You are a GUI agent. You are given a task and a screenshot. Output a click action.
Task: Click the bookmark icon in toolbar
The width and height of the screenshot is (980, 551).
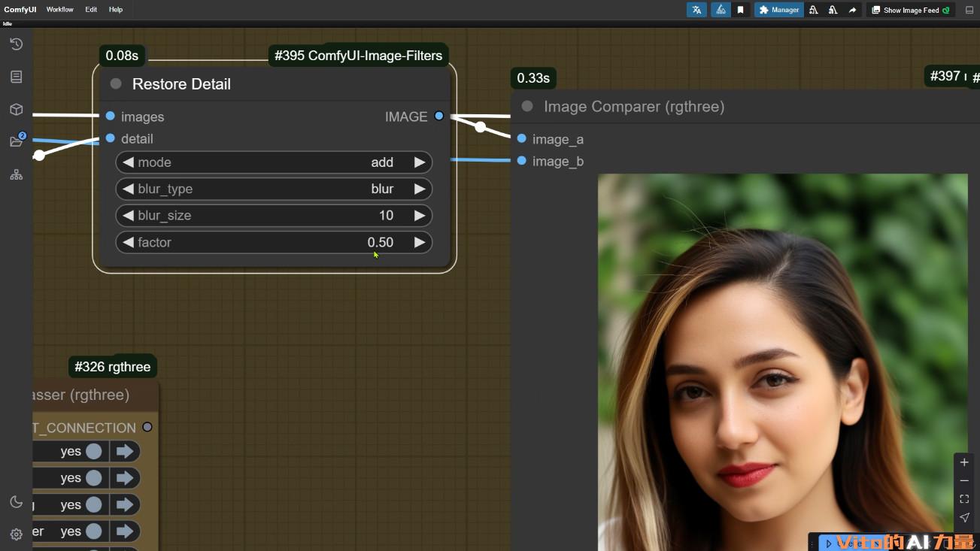click(740, 10)
